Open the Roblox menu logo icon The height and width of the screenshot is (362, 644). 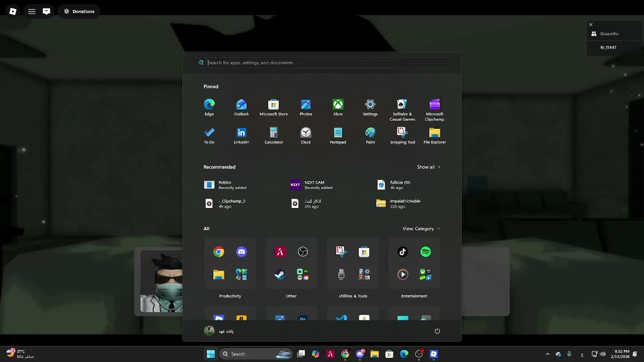click(x=13, y=11)
